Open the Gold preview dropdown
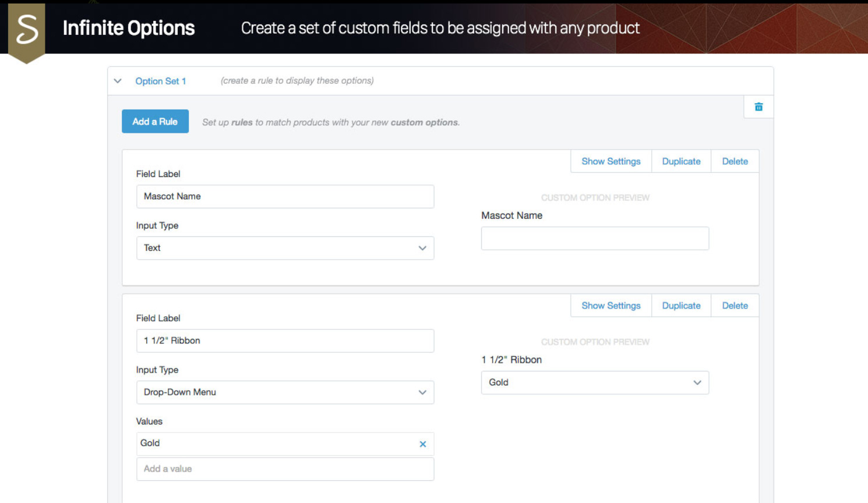 [x=595, y=382]
